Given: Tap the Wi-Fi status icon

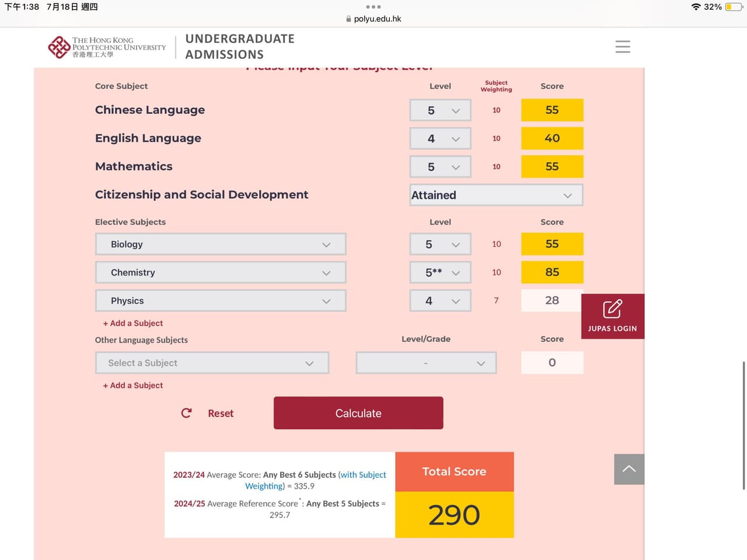Looking at the screenshot, I should pos(696,7).
